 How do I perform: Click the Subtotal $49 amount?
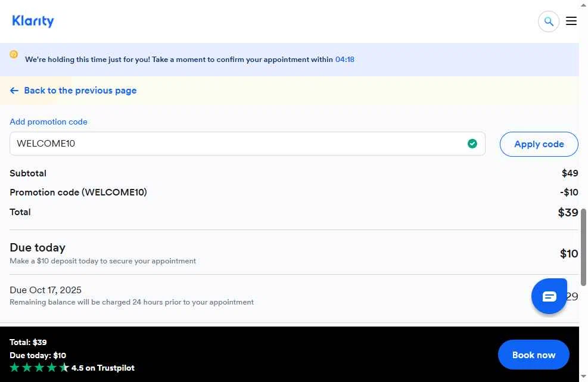(570, 173)
